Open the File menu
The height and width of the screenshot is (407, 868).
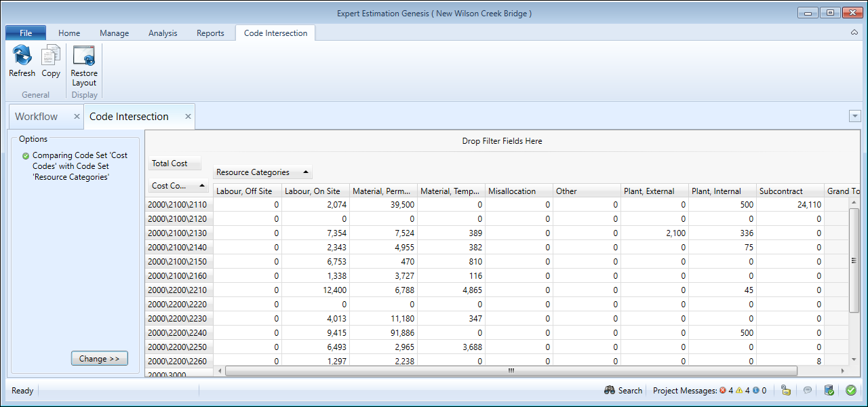[26, 33]
